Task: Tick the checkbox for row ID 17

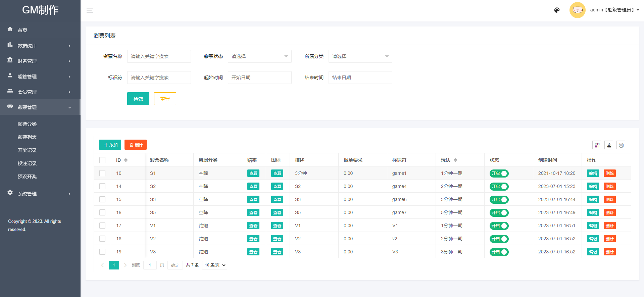Action: coord(102,226)
